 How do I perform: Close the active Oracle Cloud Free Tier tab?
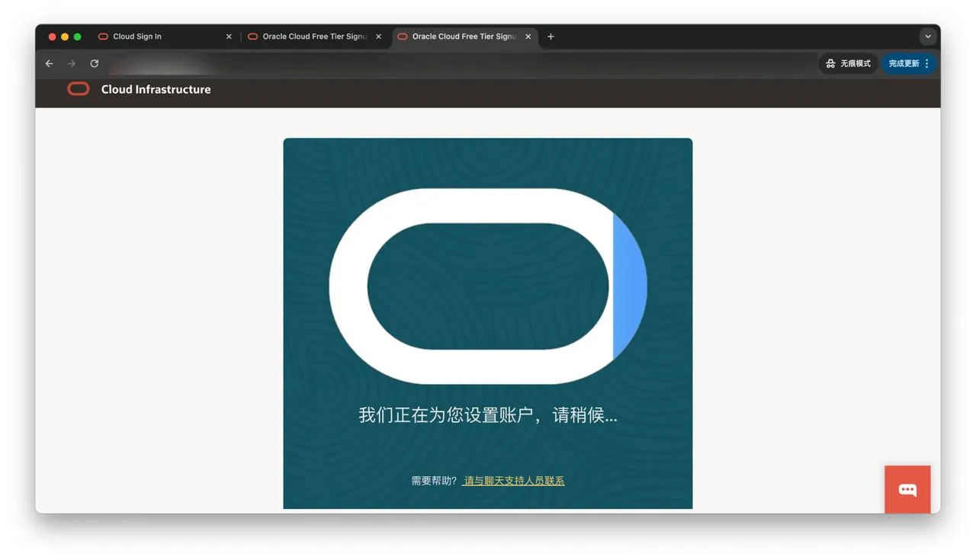[528, 37]
